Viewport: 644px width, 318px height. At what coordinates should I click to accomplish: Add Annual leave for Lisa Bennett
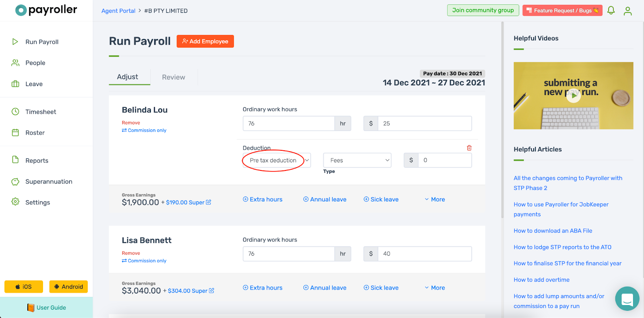click(x=325, y=288)
